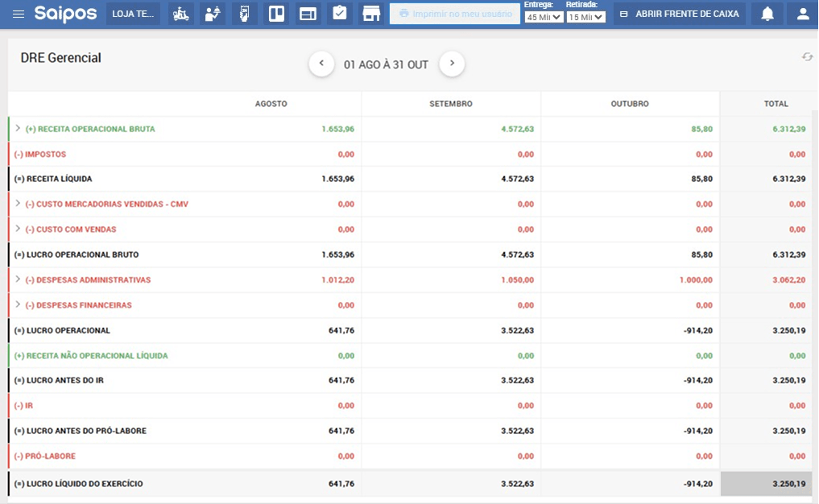This screenshot has height=504, width=819.
Task: Go to the next date period
Action: tap(452, 63)
